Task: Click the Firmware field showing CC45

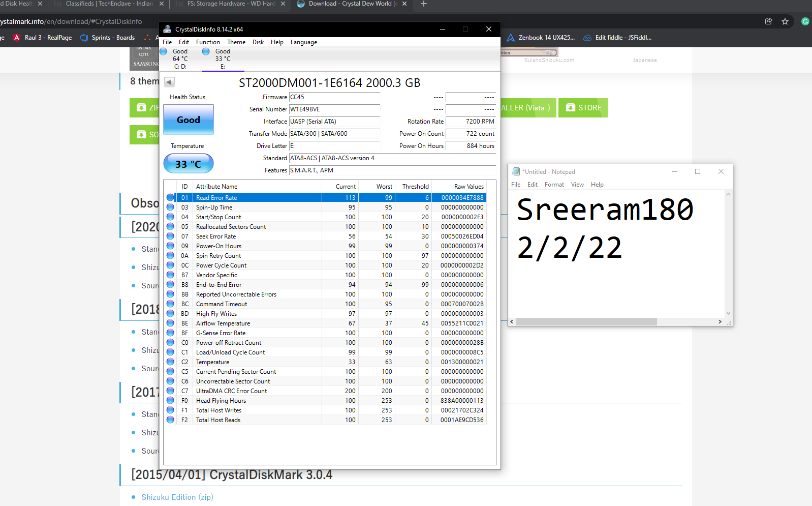Action: [334, 97]
